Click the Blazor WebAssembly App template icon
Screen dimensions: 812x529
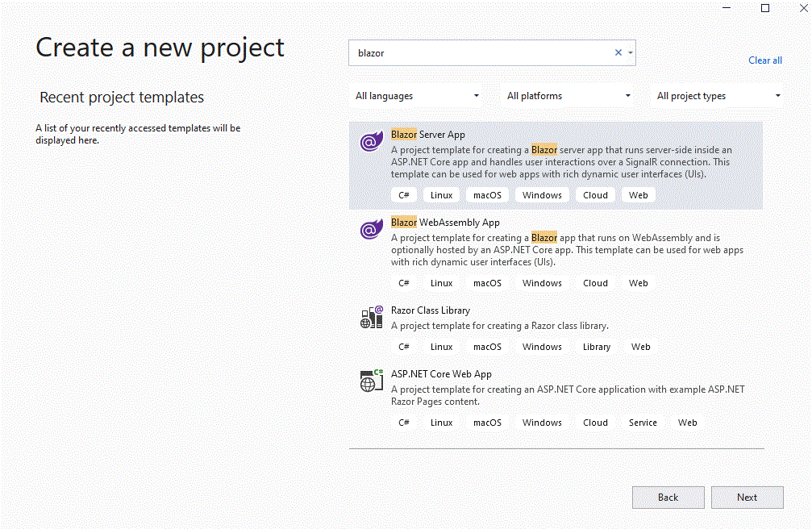point(371,229)
